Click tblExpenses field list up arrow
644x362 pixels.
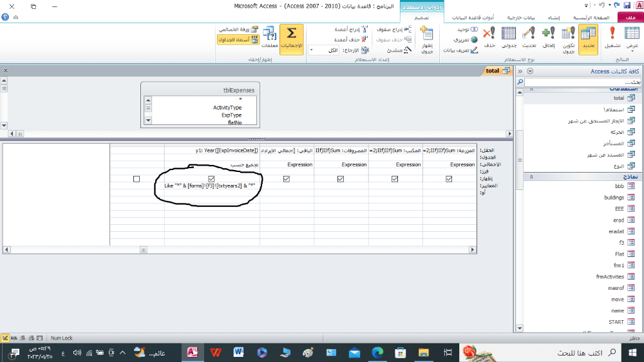[148, 100]
